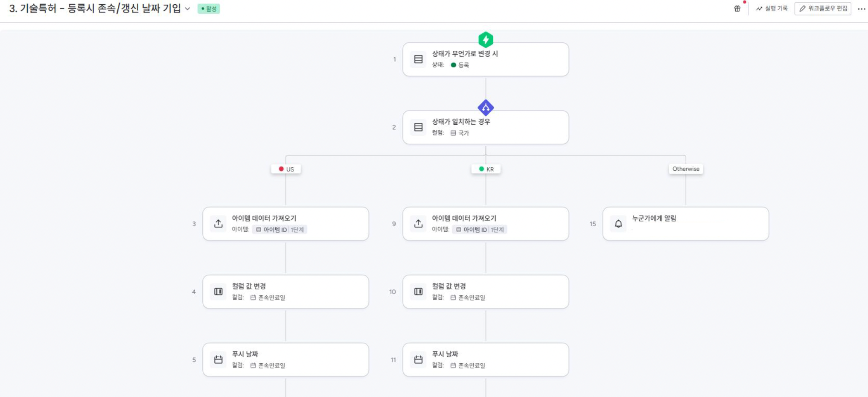Click the upload icon on step 9
This screenshot has width=868, height=397.
click(418, 224)
